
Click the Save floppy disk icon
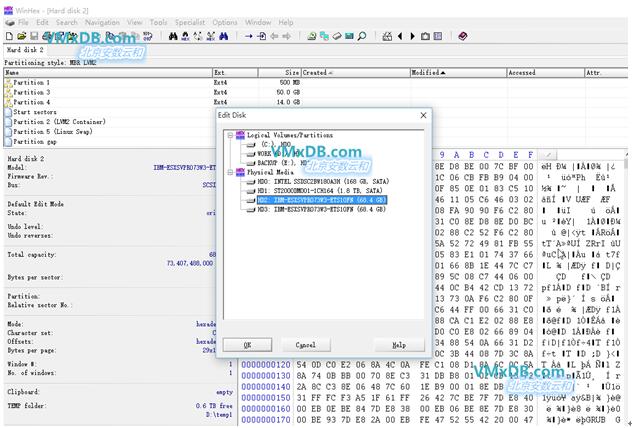point(34,36)
